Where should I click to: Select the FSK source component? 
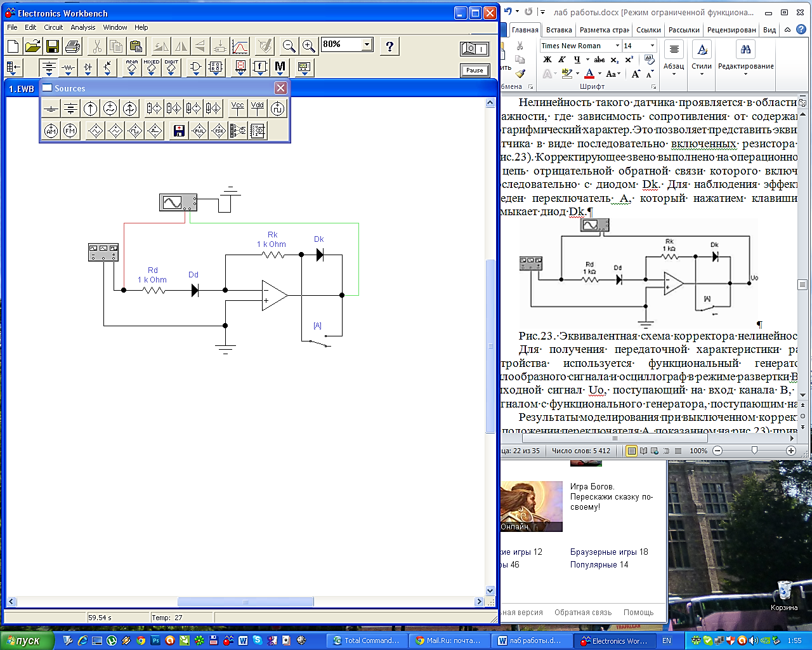[218, 131]
